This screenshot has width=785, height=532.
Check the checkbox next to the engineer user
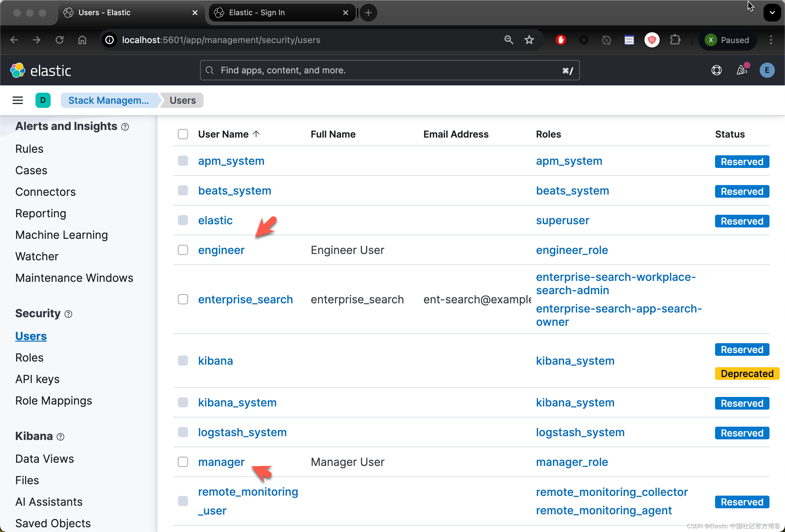pyautogui.click(x=183, y=250)
